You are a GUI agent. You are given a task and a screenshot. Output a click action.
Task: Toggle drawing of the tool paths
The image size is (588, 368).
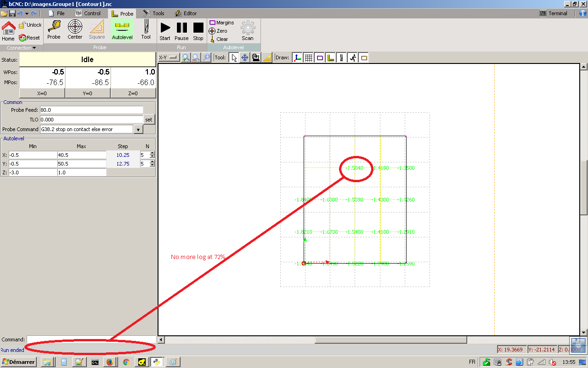coord(342,57)
